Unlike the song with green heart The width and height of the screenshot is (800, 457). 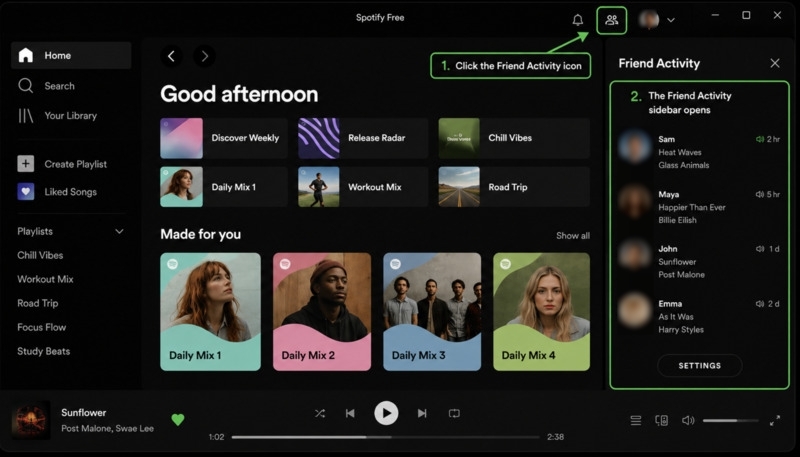178,420
